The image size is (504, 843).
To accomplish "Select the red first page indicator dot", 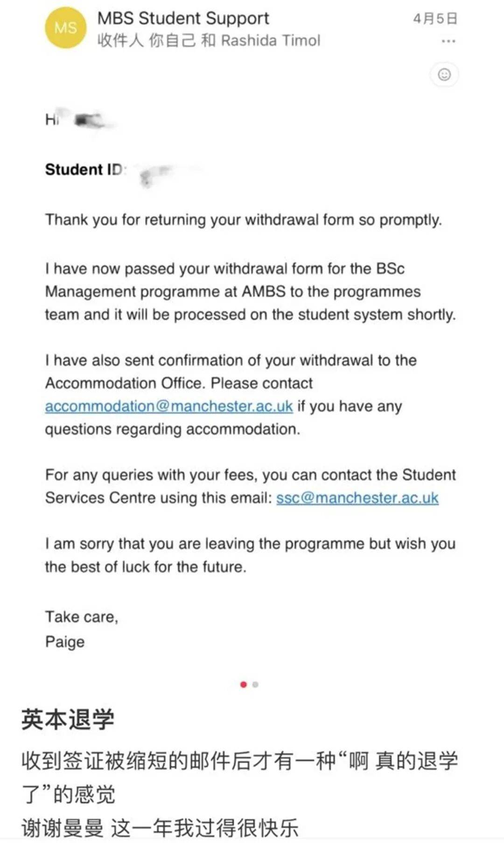I will (243, 685).
